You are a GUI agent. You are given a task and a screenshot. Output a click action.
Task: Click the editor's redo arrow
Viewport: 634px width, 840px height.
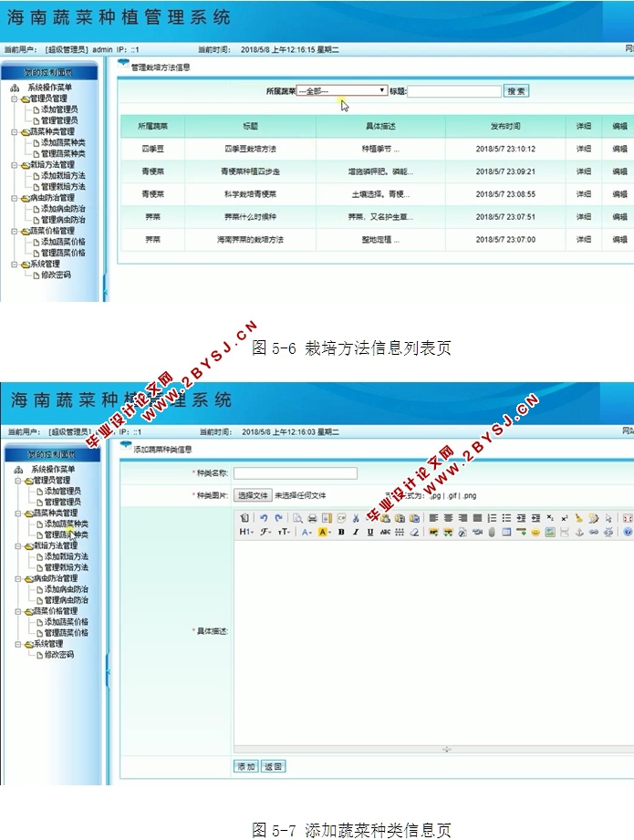click(278, 518)
